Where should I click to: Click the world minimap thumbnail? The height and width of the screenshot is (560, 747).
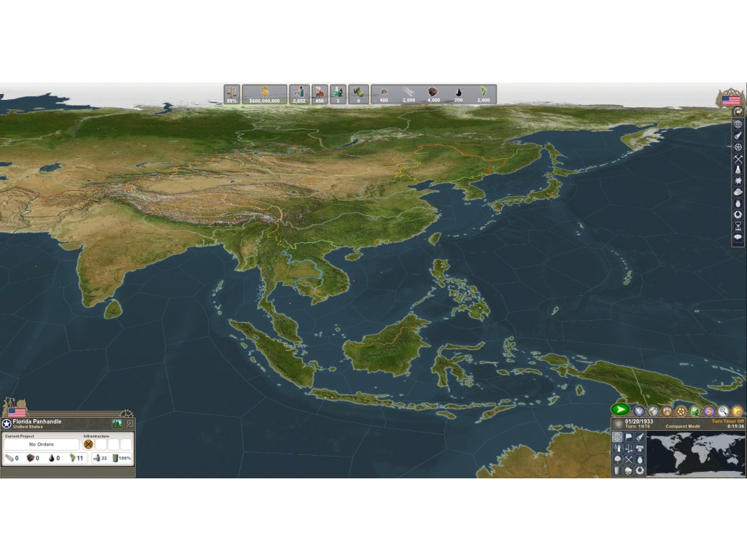(x=695, y=454)
